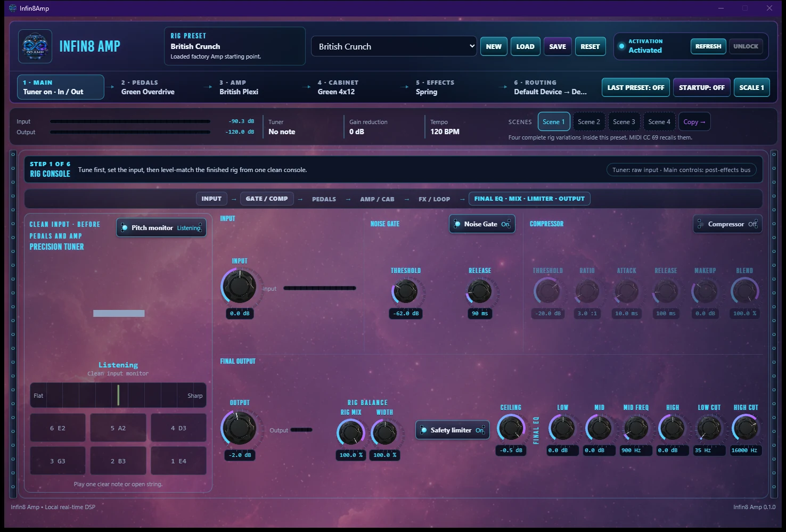
Task: Click the -62.0 dB threshold value field
Action: [x=406, y=314]
